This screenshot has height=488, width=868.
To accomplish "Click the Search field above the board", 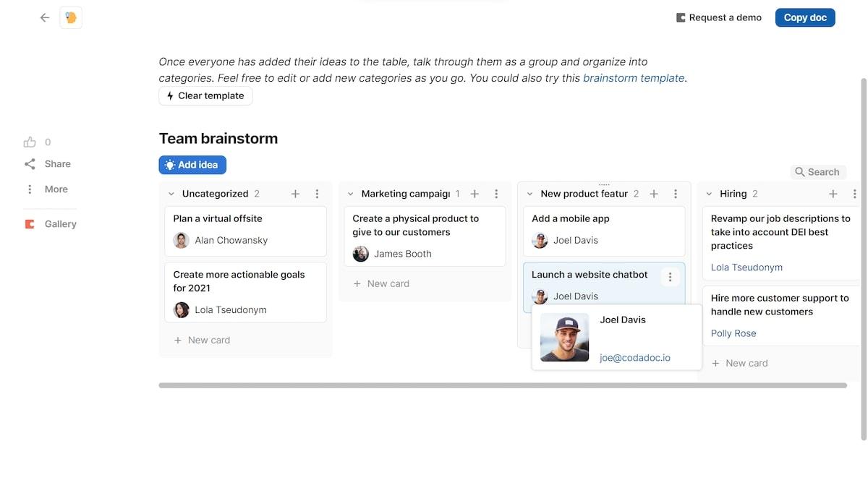I will pos(818,172).
